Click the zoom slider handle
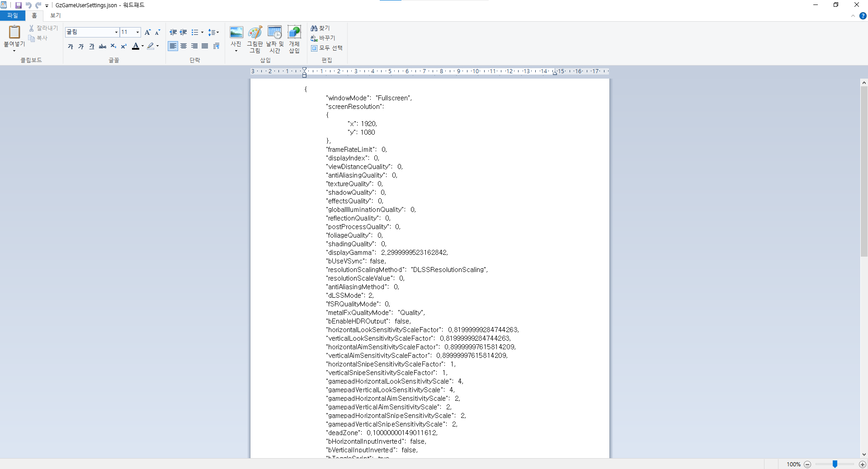 click(835, 464)
